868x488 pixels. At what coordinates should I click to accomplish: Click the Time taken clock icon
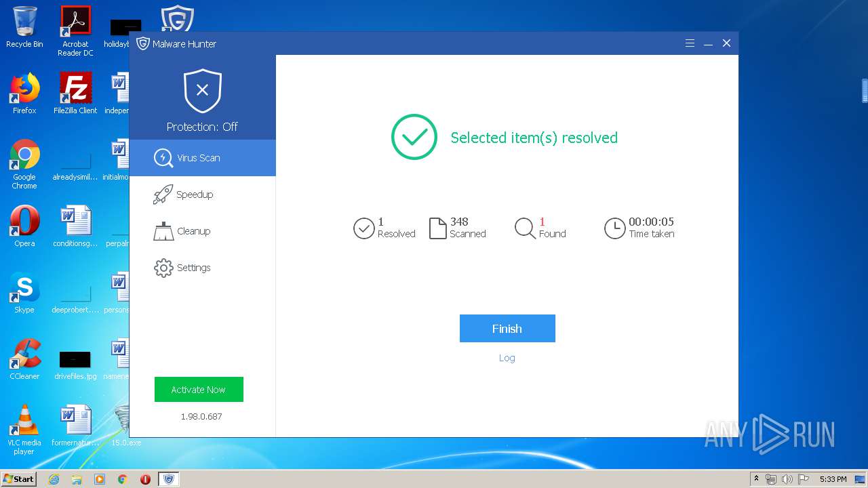tap(614, 228)
